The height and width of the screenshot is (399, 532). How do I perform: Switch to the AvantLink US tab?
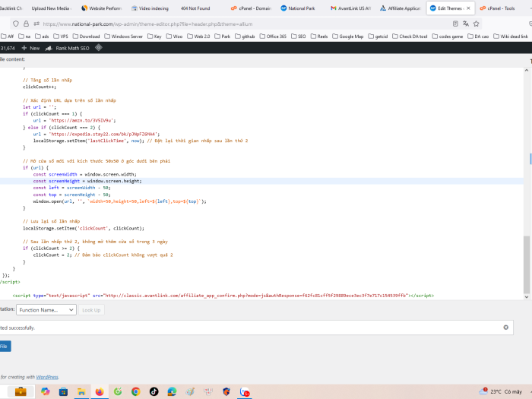(351, 8)
